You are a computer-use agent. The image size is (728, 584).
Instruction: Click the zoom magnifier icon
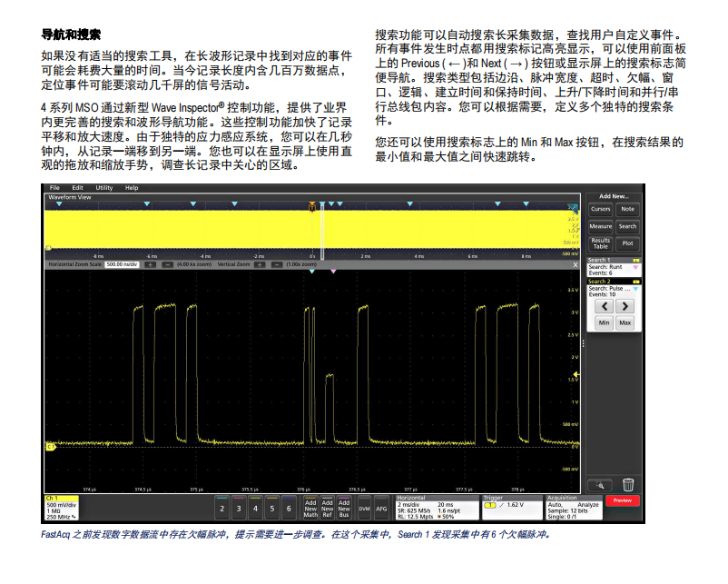point(600,486)
